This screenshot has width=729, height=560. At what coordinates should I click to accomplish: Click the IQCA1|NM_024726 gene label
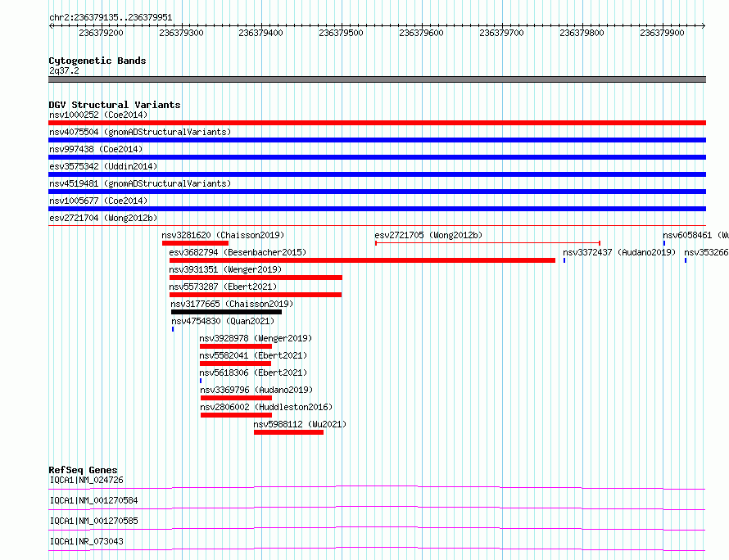87,480
